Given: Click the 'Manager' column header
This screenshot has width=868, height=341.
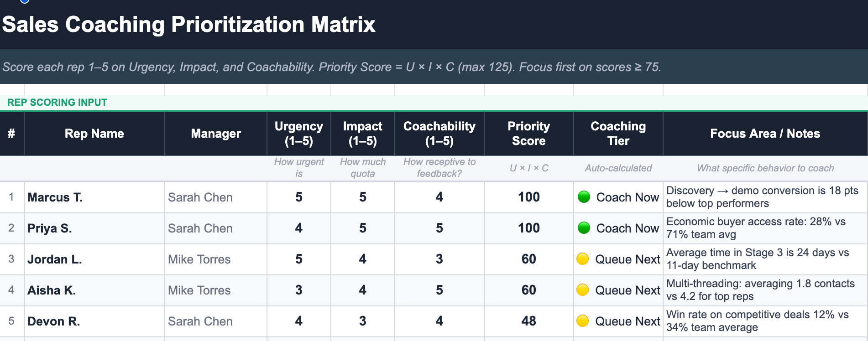Looking at the screenshot, I should [216, 134].
